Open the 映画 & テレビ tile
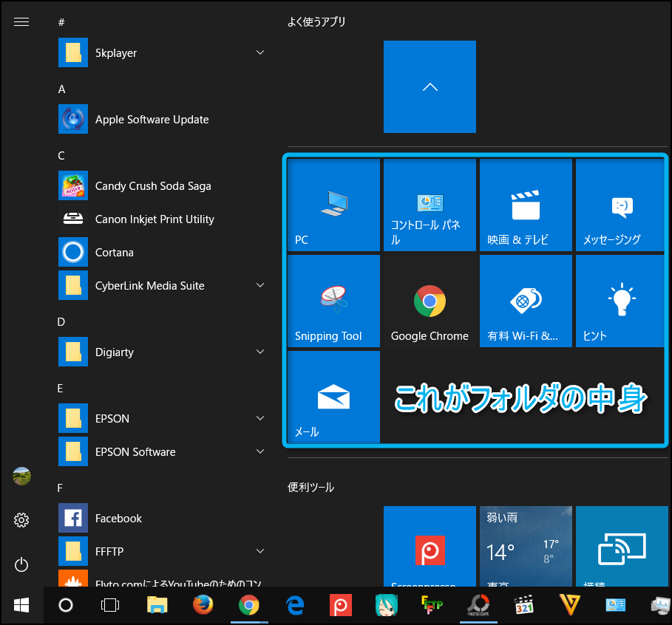 tap(526, 205)
